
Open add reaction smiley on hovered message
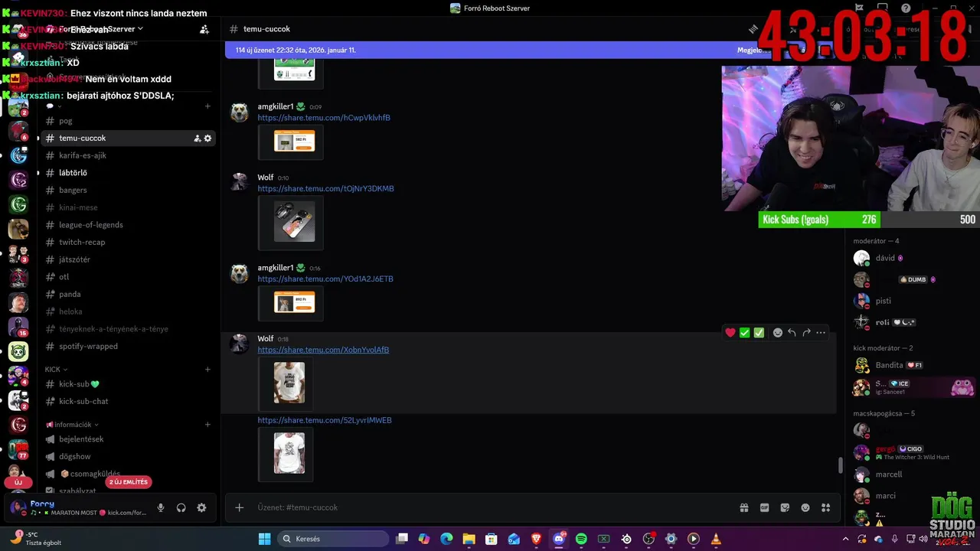coord(778,332)
